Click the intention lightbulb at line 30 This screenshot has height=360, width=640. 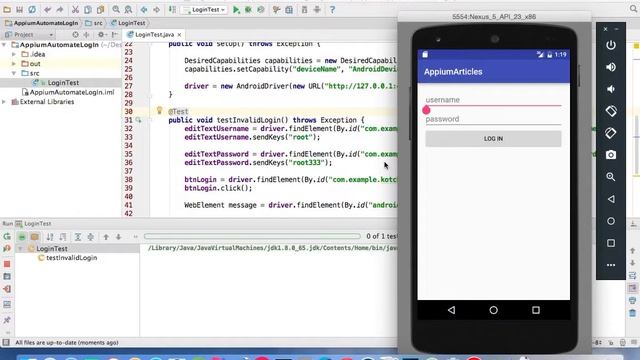[160, 110]
